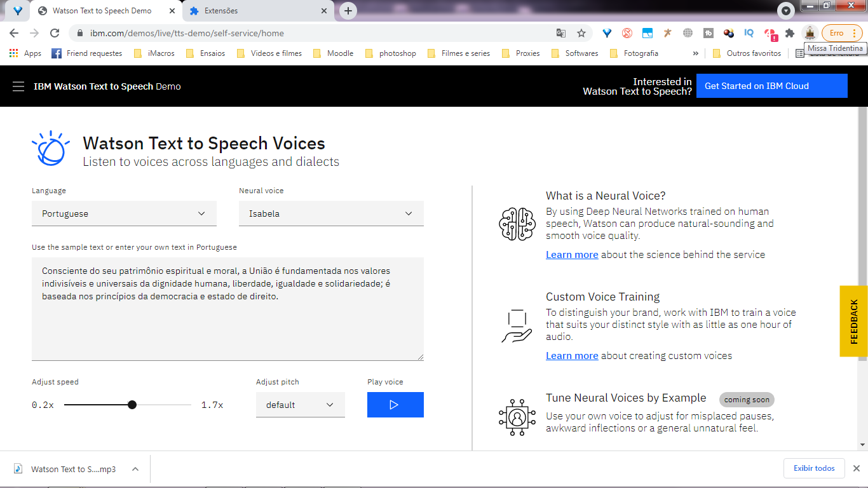Switch to the Extensões tab

[x=257, y=11]
